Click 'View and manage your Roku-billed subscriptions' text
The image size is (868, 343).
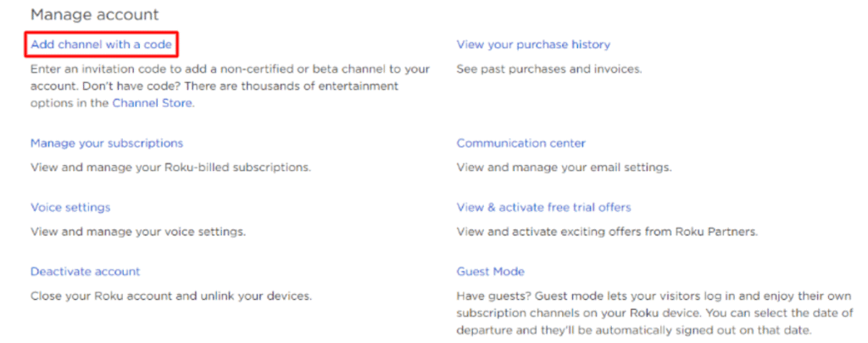click(170, 167)
